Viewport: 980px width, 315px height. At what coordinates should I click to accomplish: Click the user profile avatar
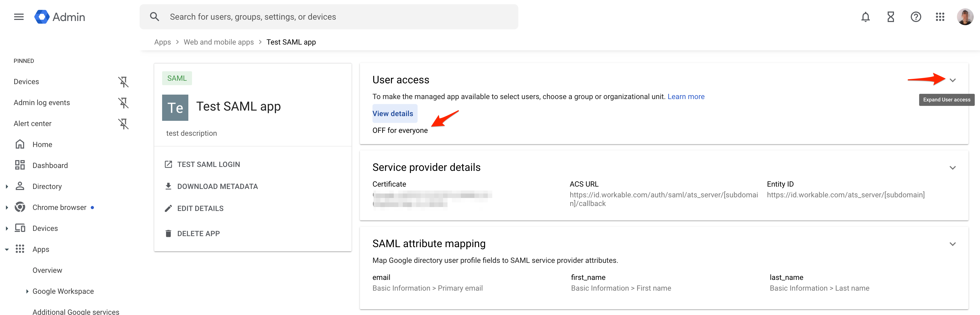click(x=965, y=17)
